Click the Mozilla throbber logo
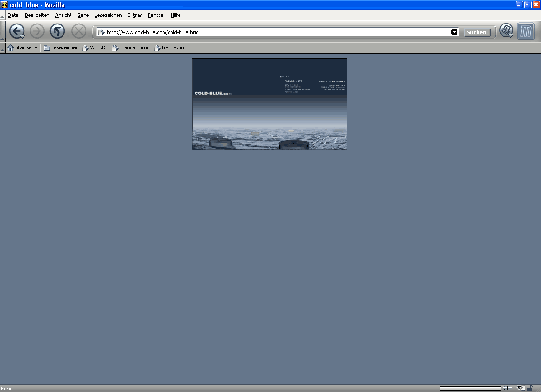 tap(526, 31)
